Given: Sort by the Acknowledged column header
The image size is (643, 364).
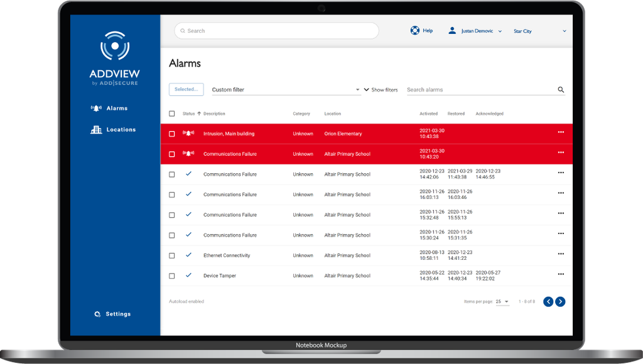Looking at the screenshot, I should [490, 114].
